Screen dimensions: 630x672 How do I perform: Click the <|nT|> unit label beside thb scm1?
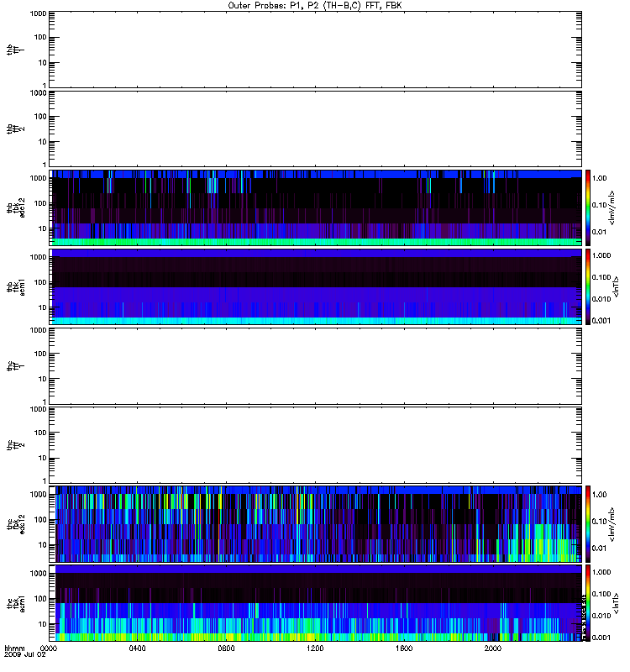coord(617,286)
